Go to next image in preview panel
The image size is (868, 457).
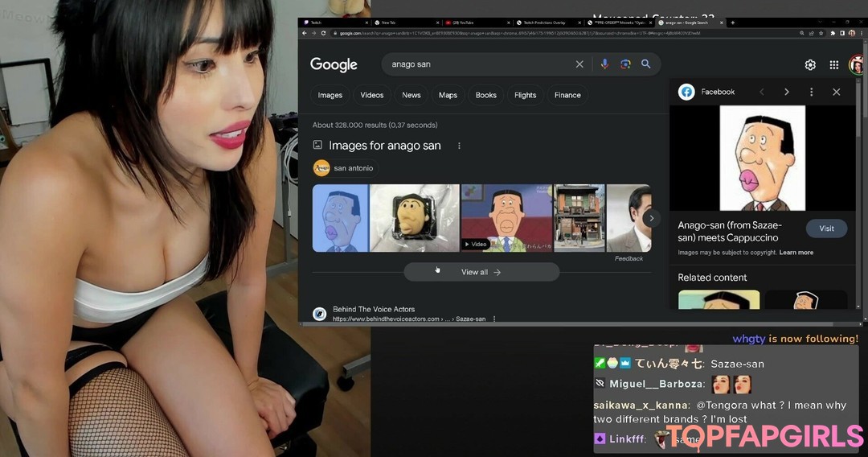786,92
